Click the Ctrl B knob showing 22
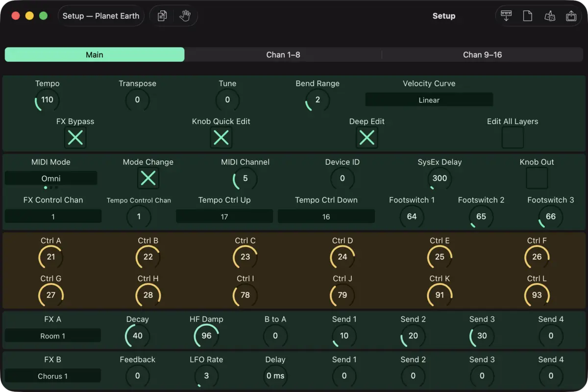This screenshot has height=392, width=588. (x=148, y=257)
